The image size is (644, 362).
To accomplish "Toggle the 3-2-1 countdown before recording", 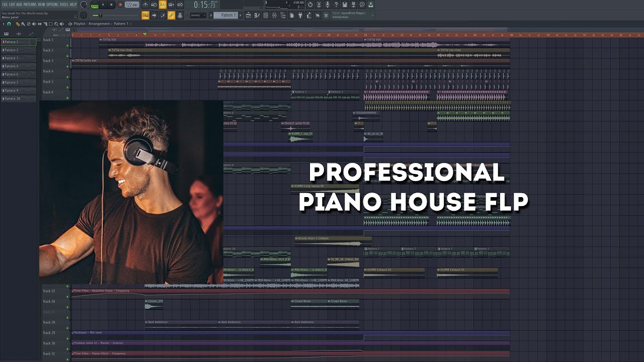I will pos(163,5).
